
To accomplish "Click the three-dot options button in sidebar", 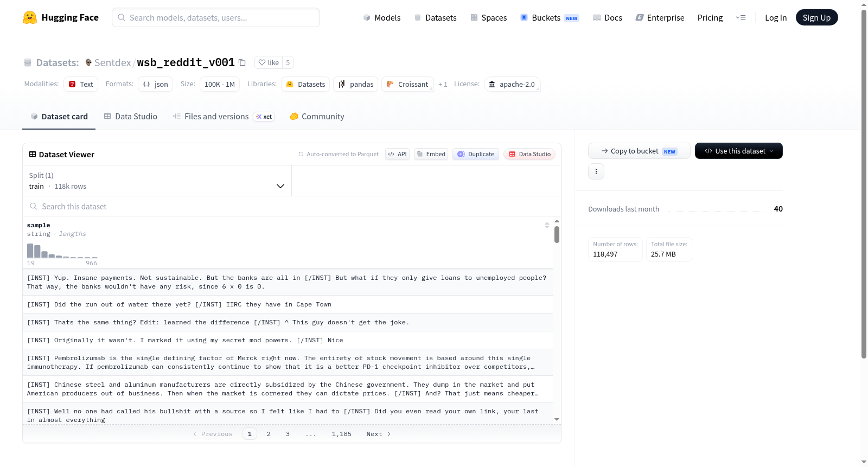I will coord(596,171).
